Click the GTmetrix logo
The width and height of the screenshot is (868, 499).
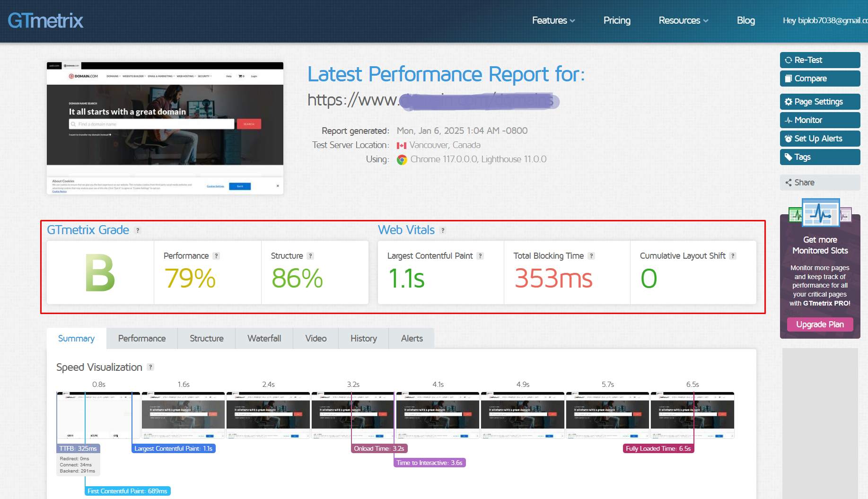coord(45,21)
